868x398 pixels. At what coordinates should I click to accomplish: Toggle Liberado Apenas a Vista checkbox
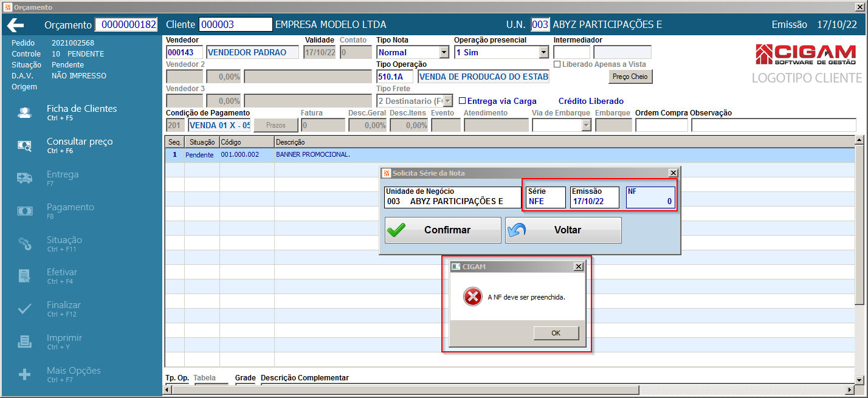click(x=557, y=64)
